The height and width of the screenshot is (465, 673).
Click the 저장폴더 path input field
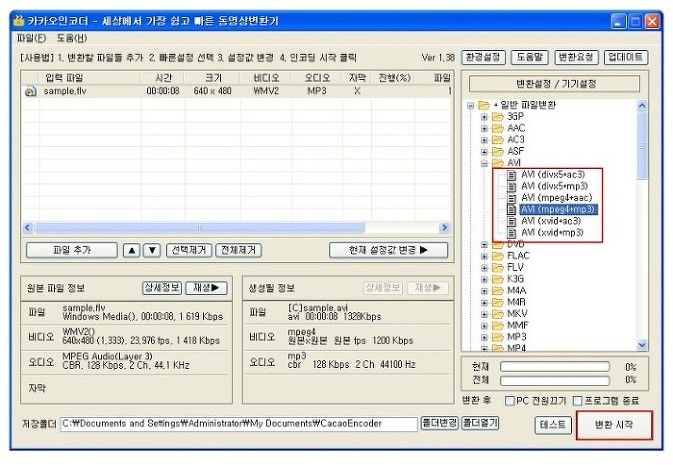239,424
